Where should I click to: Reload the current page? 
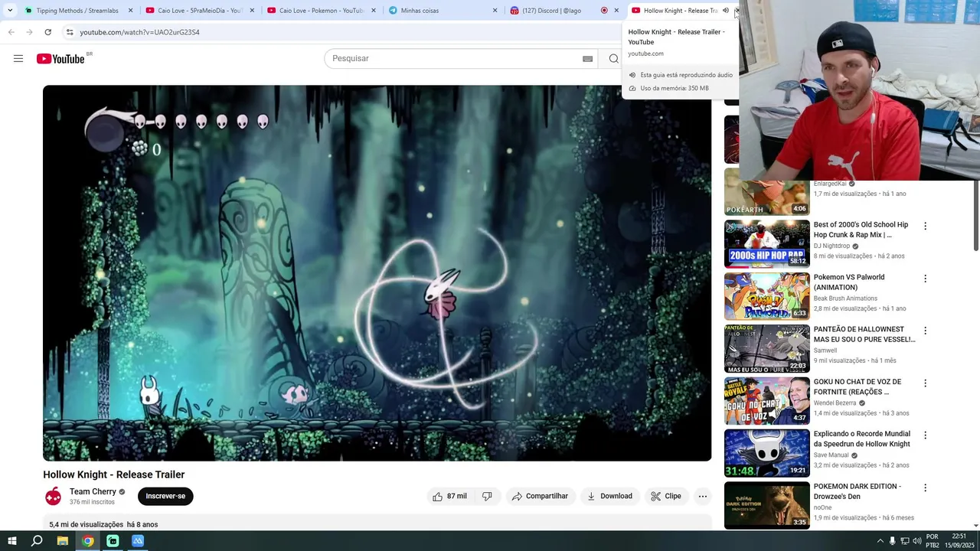click(x=47, y=32)
